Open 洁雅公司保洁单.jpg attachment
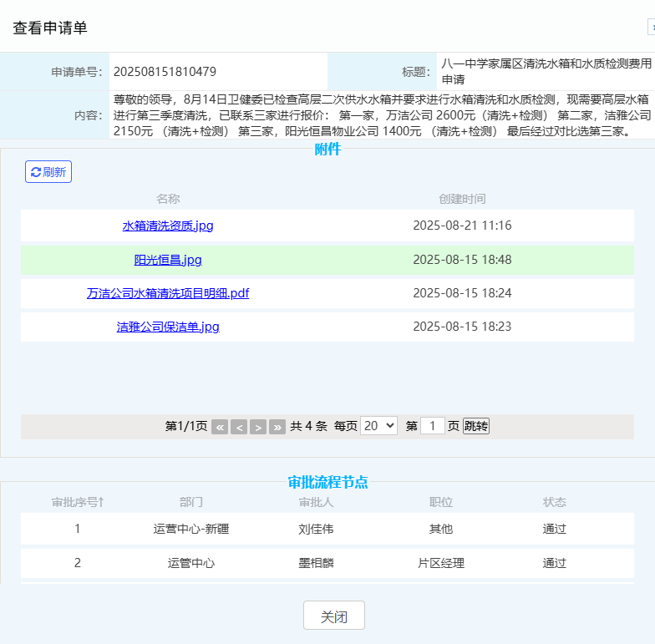Image resolution: width=655 pixels, height=644 pixels. 168,327
